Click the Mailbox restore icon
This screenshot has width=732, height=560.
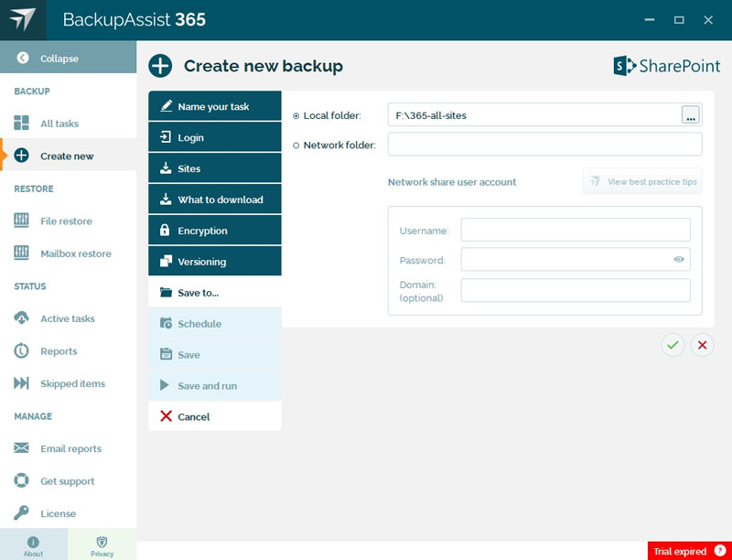(x=21, y=253)
